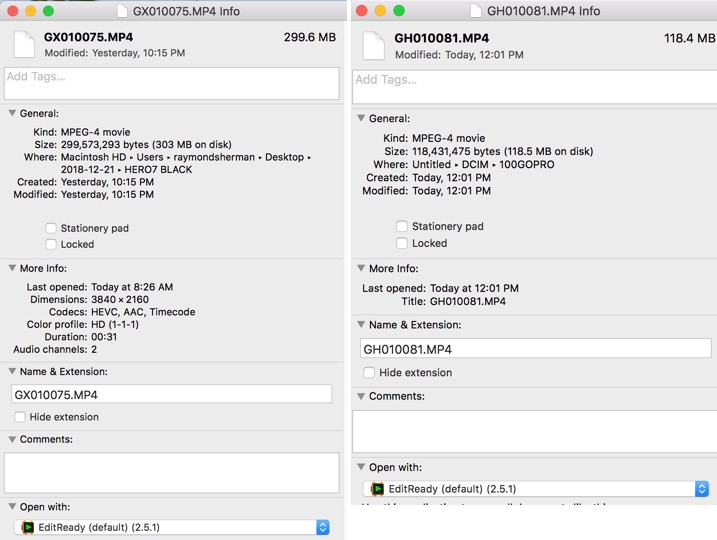Collapse More Info section in GX010075.MP4 window
The width and height of the screenshot is (717, 540).
12,268
